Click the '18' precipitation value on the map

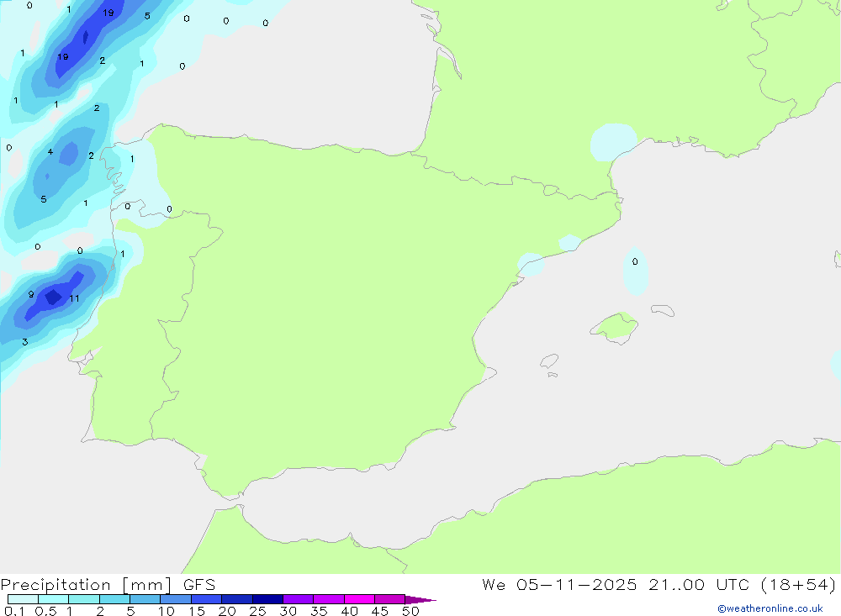click(x=63, y=56)
